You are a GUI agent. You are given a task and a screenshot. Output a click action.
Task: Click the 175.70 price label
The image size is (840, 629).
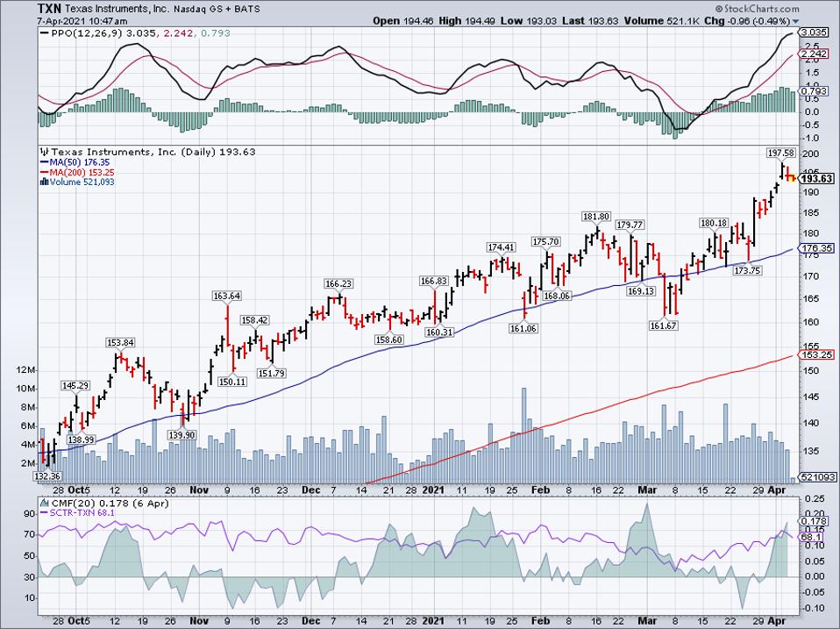pos(546,241)
